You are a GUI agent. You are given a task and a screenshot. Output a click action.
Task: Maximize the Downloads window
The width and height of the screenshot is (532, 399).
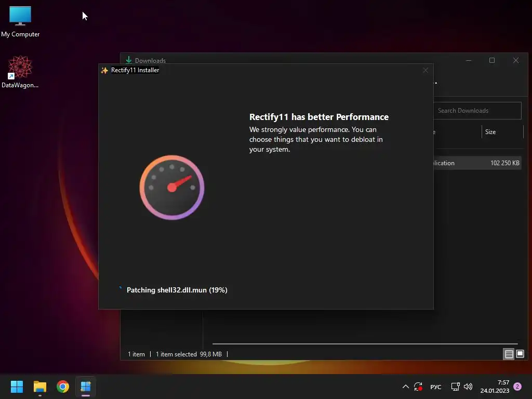[492, 60]
